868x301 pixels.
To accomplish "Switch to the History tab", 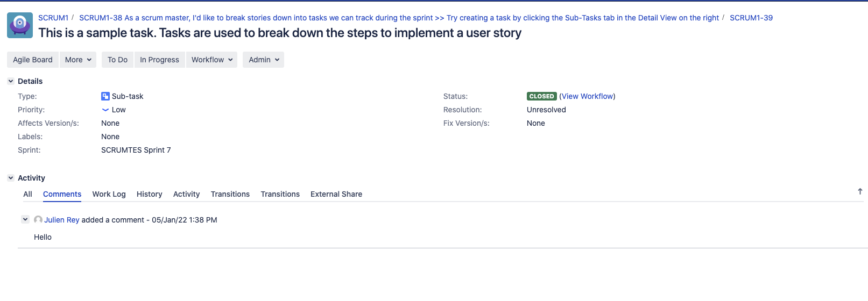I will coord(149,194).
